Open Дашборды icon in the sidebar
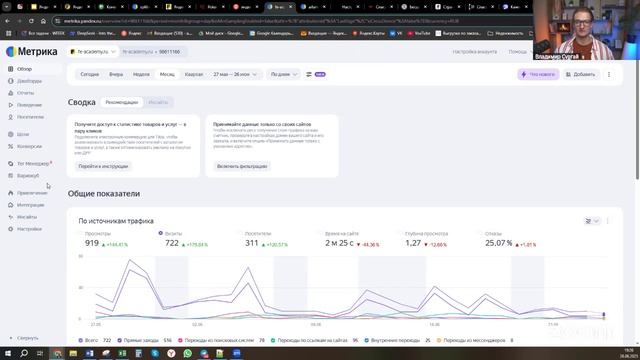The height and width of the screenshot is (360, 640). [11, 81]
